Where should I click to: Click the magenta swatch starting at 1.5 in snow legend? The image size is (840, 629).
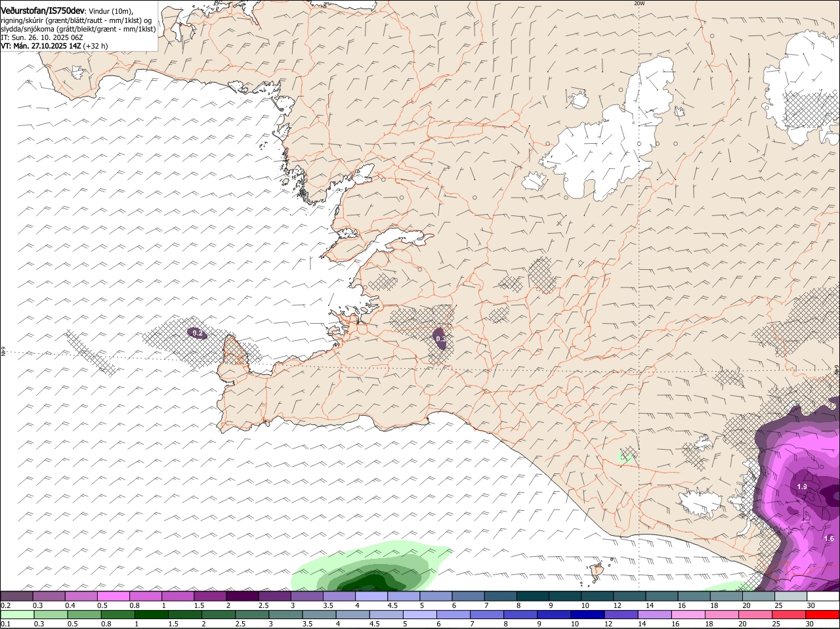tap(210, 596)
